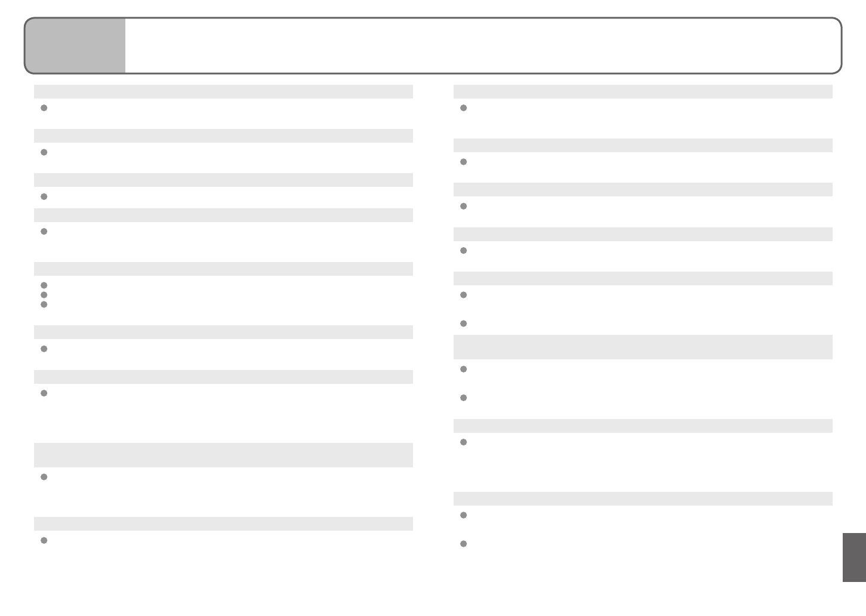Viewport: 866px width, 616px height.
Task: Click the last bullet in the left column
Action: coord(44,540)
